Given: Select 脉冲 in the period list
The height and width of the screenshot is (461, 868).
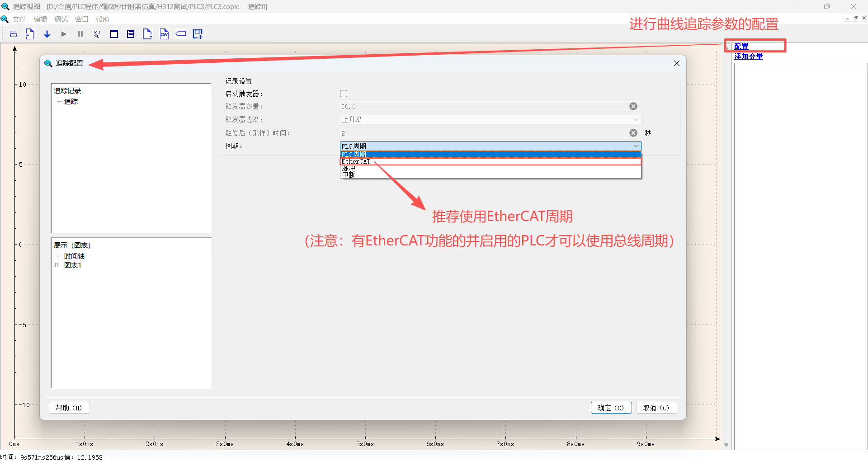Looking at the screenshot, I should [x=491, y=168].
